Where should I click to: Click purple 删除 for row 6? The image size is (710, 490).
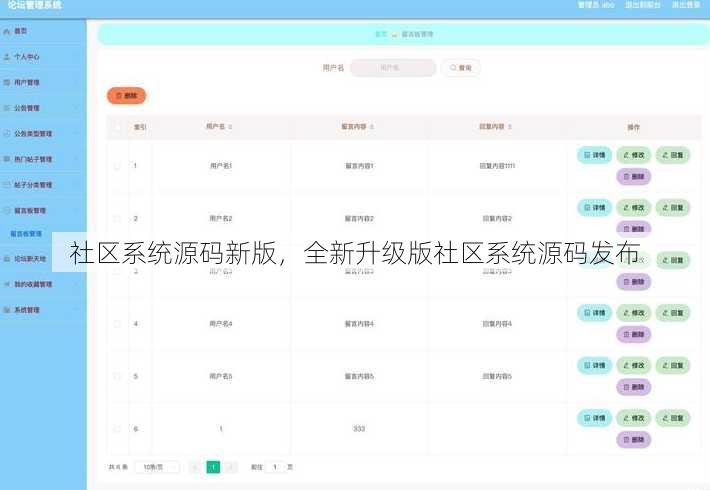(x=633, y=439)
